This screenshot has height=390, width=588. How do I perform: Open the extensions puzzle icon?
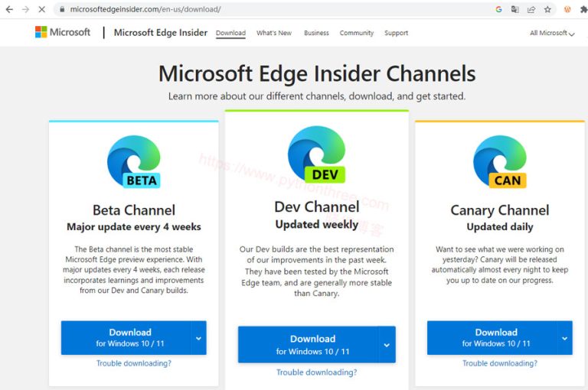point(583,9)
